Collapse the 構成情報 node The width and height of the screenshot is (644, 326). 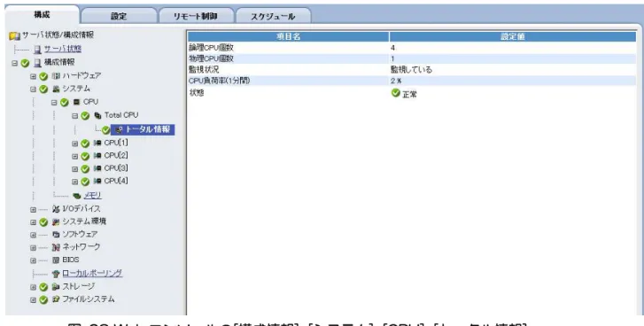14,63
